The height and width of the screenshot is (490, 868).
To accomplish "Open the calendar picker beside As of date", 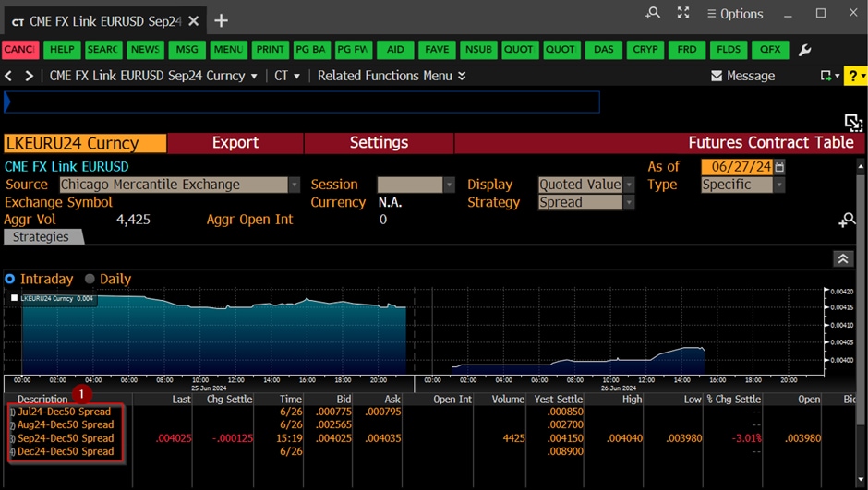I will [780, 167].
